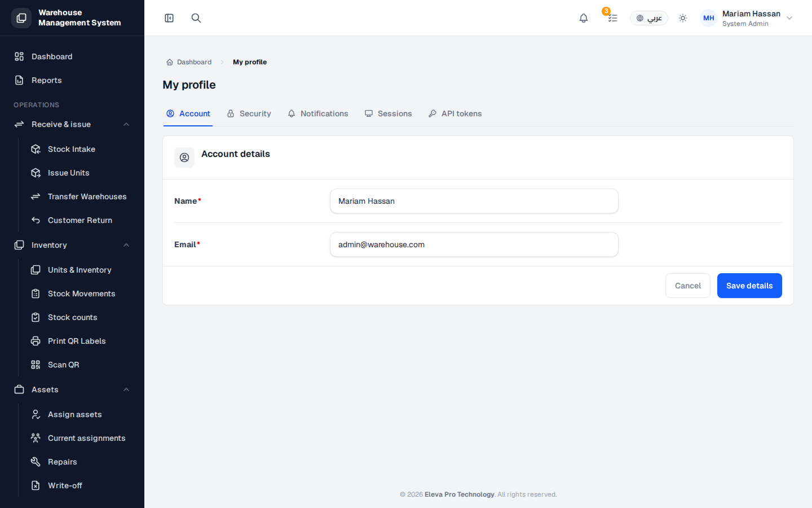Open Assign assets page

(80, 414)
